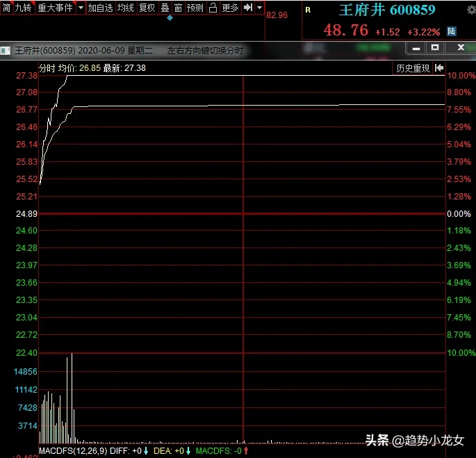476x458 pixels.
Task: Click the 最新: 27.38 latest price readout
Action: coord(124,68)
